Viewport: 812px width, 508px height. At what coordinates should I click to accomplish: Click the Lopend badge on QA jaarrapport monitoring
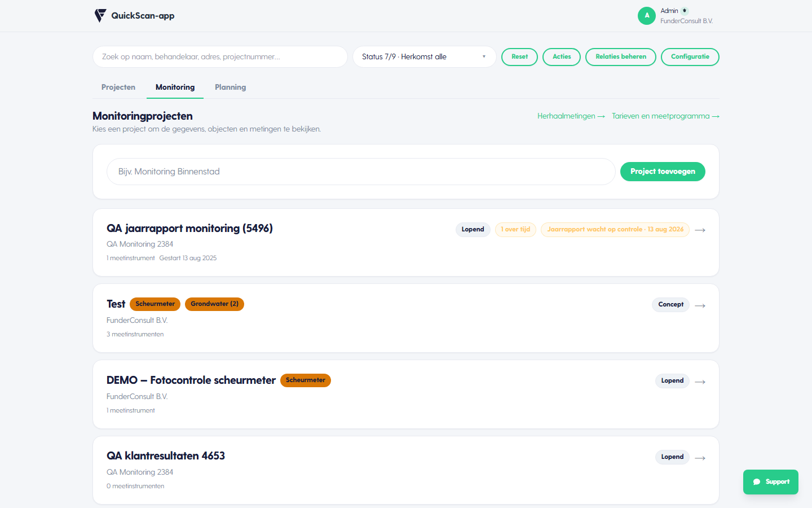pos(473,229)
